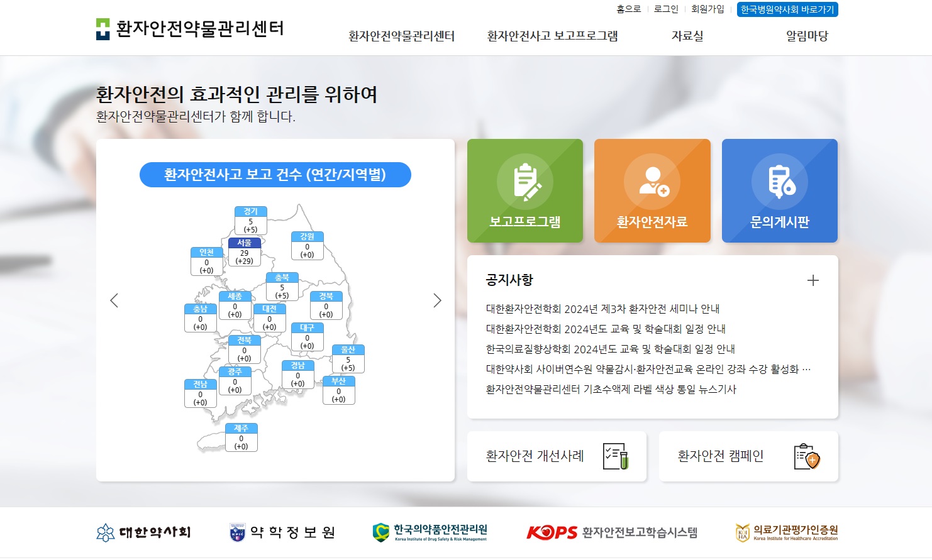Open notice 한국의료질향상학회 2024년도 교육 및 학술대회

pyautogui.click(x=610, y=349)
